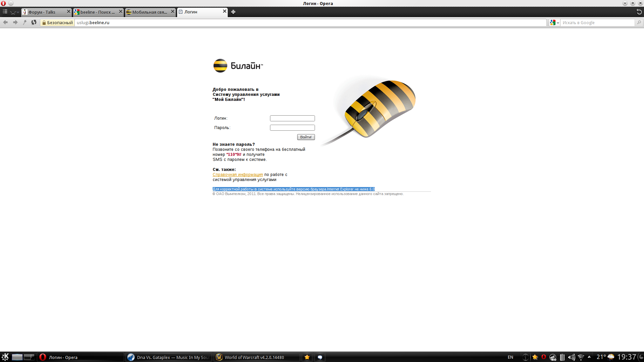Close the Мобильная связь tab
Screen dimensions: 644x362
173,12
